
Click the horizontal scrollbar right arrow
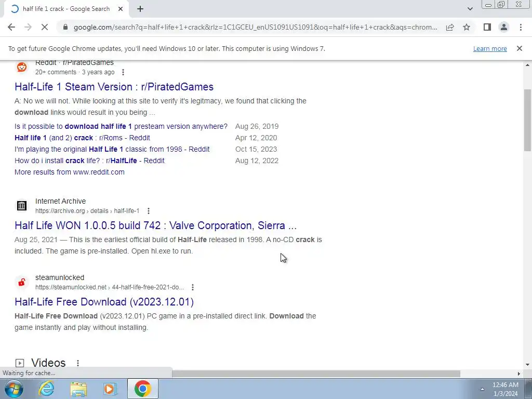(x=518, y=374)
